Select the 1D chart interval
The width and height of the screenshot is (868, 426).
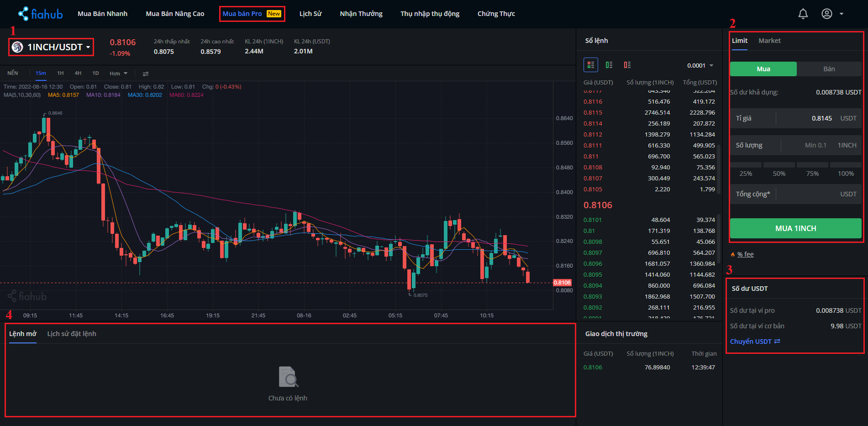click(95, 74)
